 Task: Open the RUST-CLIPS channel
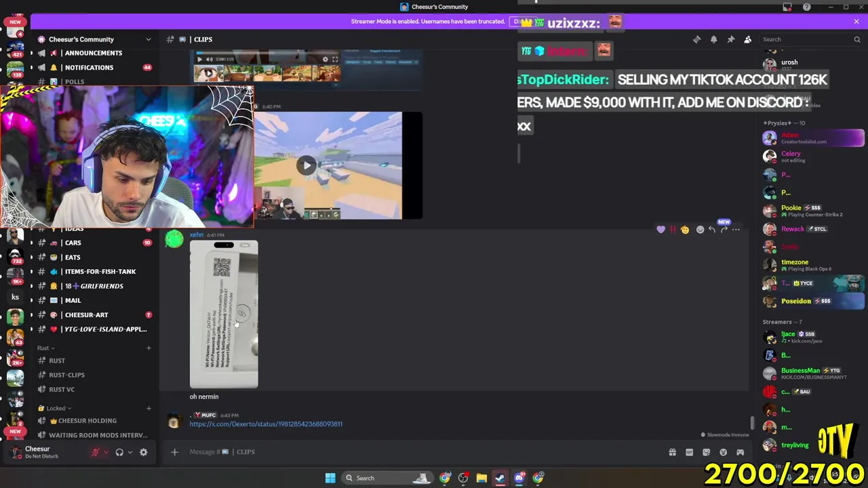tap(66, 375)
